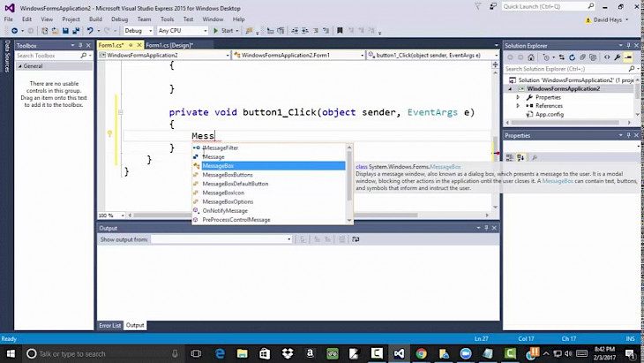Click the Search Solution Explorer input field

point(565,69)
